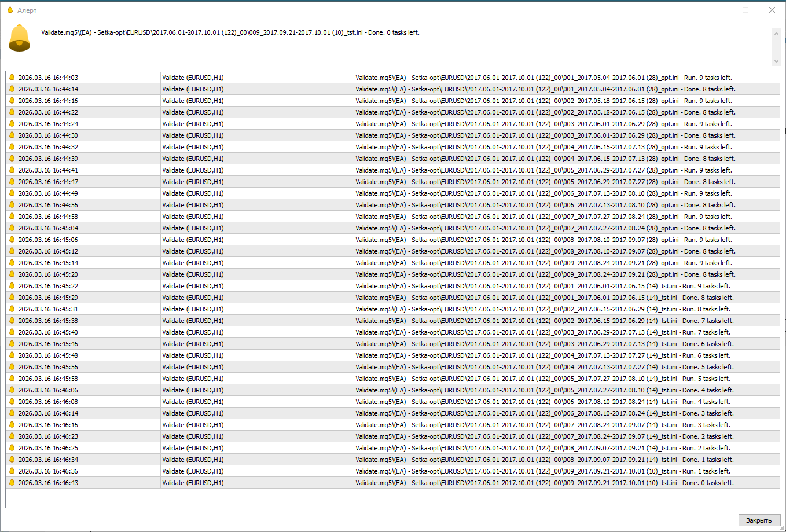This screenshot has width=786, height=532.
Task: Click the bell icon in row 16:45:22
Action: 12,286
